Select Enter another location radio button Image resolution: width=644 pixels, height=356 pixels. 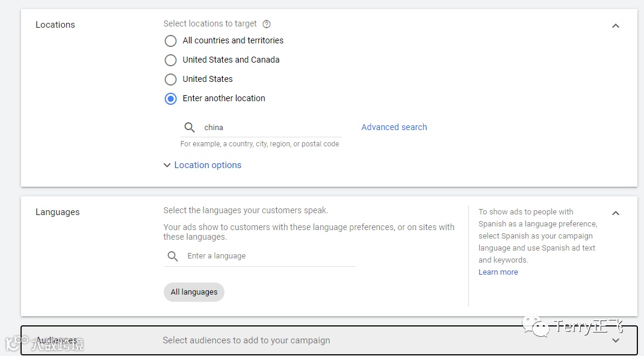[171, 99]
